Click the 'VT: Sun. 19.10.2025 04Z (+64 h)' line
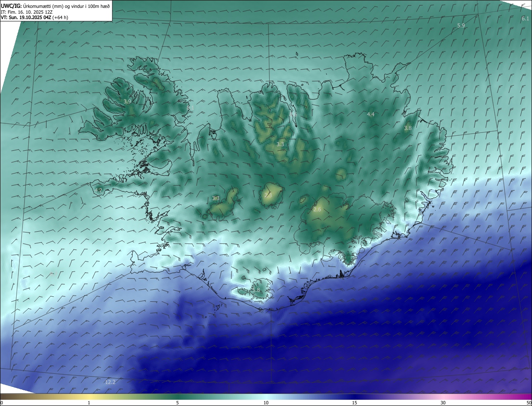The height and width of the screenshot is (406, 532). pyautogui.click(x=34, y=17)
